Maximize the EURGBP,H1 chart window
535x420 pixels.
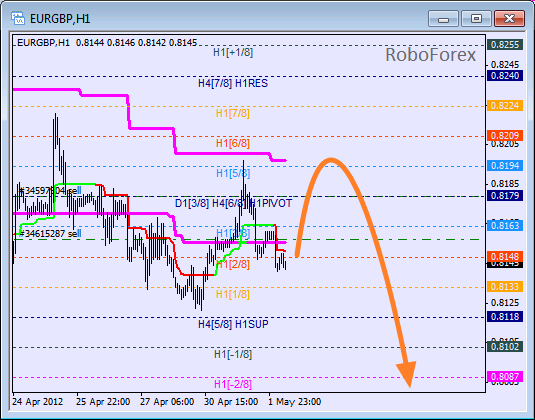click(x=476, y=18)
